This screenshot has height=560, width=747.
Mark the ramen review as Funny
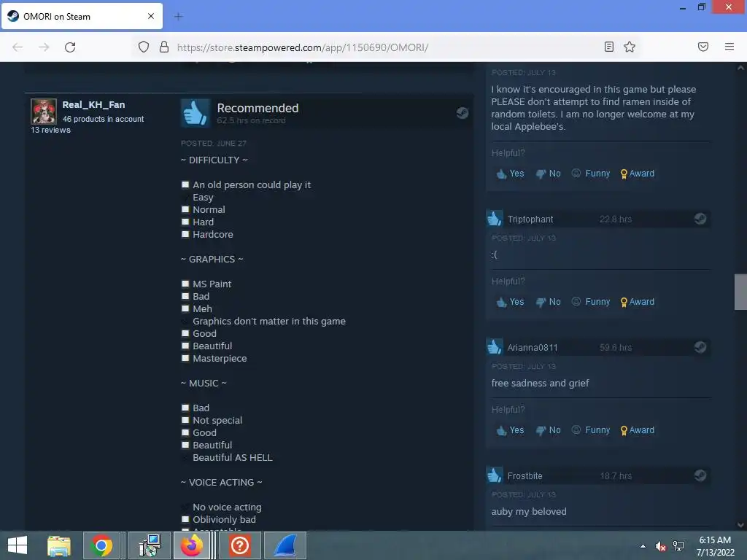click(591, 174)
